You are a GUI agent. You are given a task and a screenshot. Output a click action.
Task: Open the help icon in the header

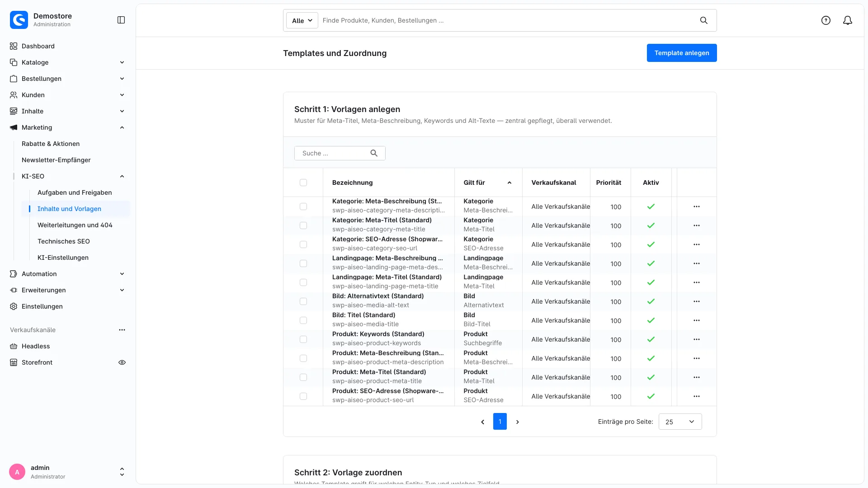[826, 20]
